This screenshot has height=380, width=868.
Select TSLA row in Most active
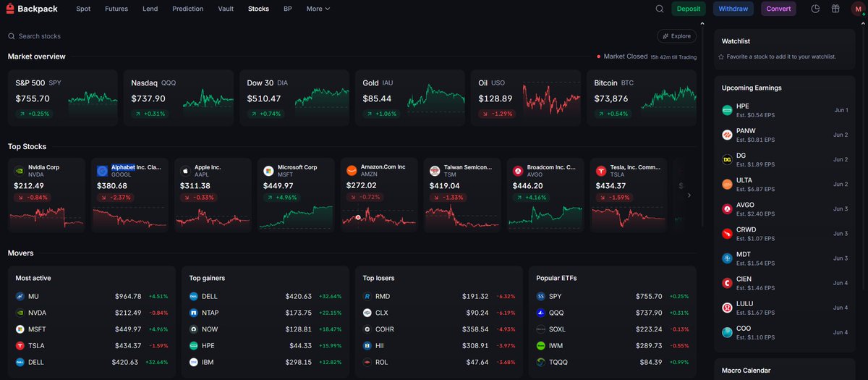92,345
